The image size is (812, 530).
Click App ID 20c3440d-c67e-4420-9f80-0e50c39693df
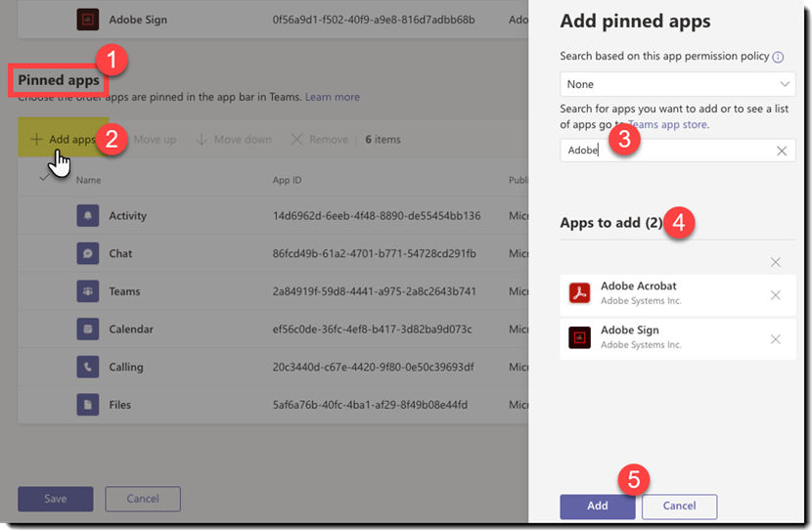(373, 367)
